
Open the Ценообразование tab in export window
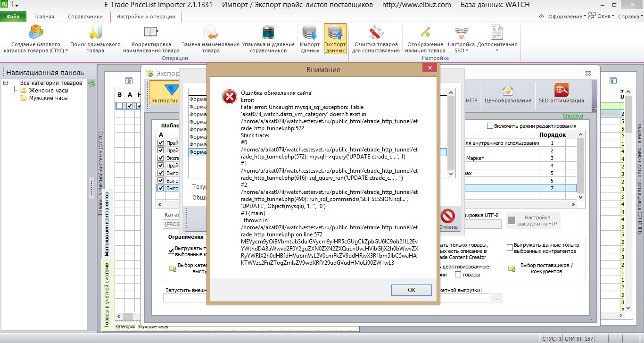click(x=507, y=94)
